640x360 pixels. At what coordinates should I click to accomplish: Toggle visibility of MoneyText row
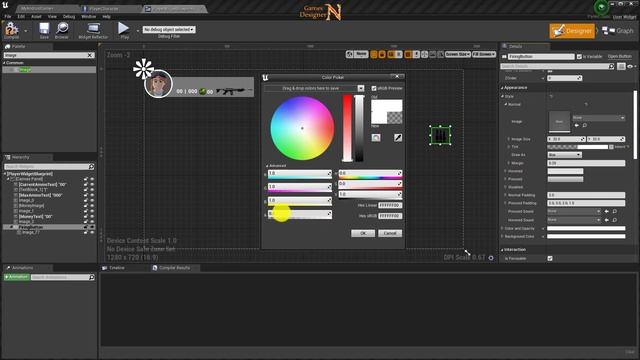tap(92, 216)
